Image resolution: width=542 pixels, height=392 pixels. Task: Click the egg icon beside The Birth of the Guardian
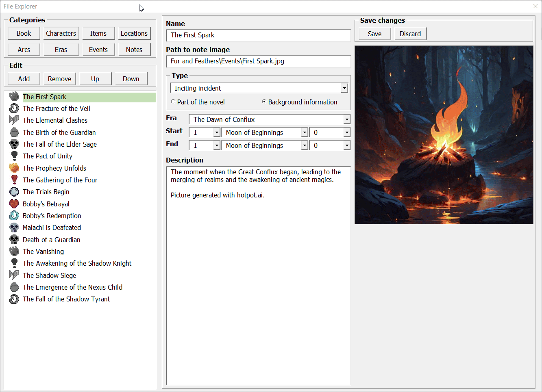14,132
